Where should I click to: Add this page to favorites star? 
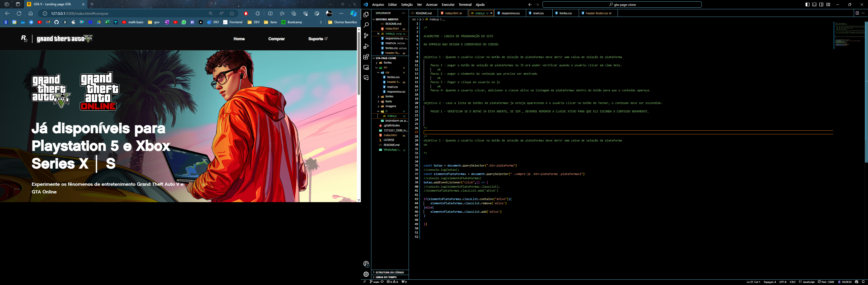pos(232,13)
